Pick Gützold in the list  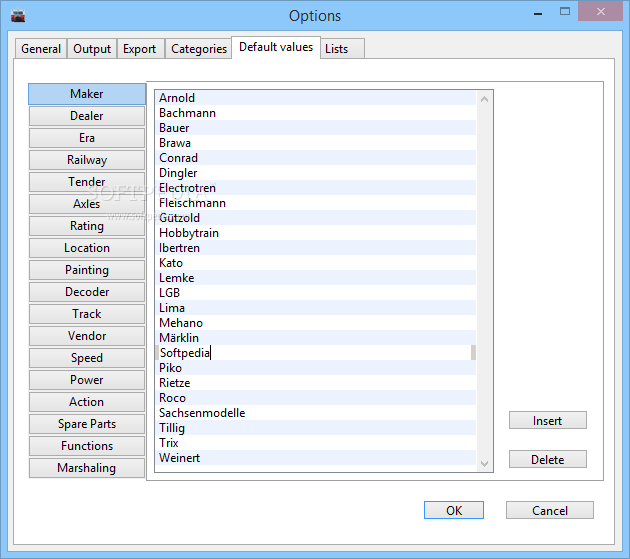[x=316, y=218]
